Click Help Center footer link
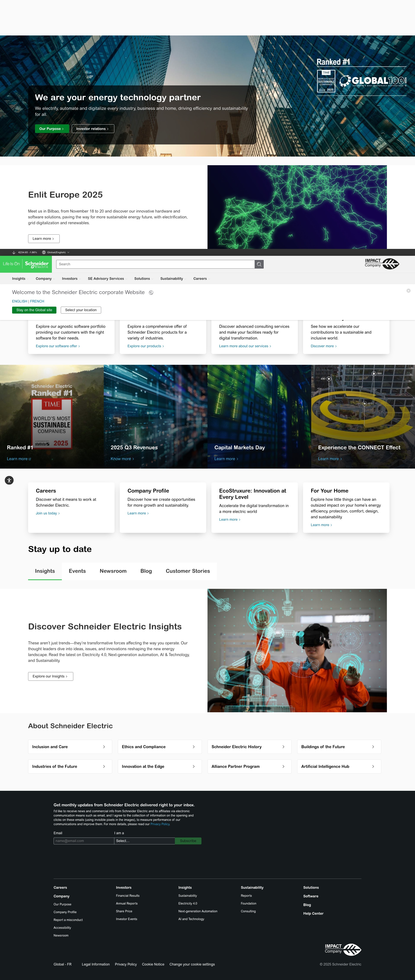Image resolution: width=415 pixels, height=980 pixels. pos(313,913)
